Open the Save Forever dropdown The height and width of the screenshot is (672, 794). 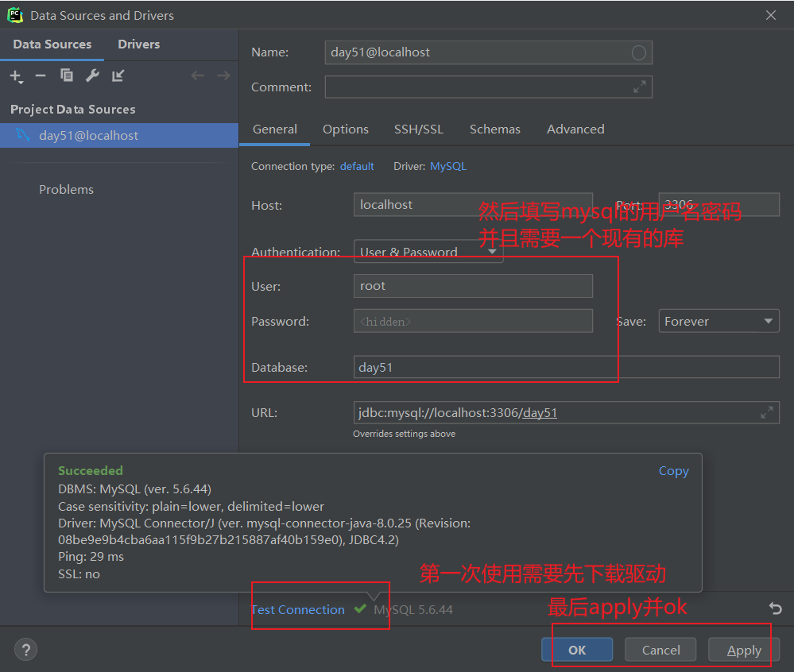coord(718,322)
